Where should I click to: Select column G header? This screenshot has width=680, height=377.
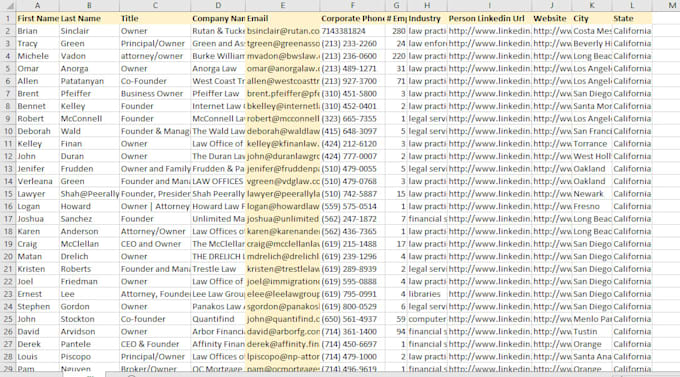pyautogui.click(x=396, y=6)
